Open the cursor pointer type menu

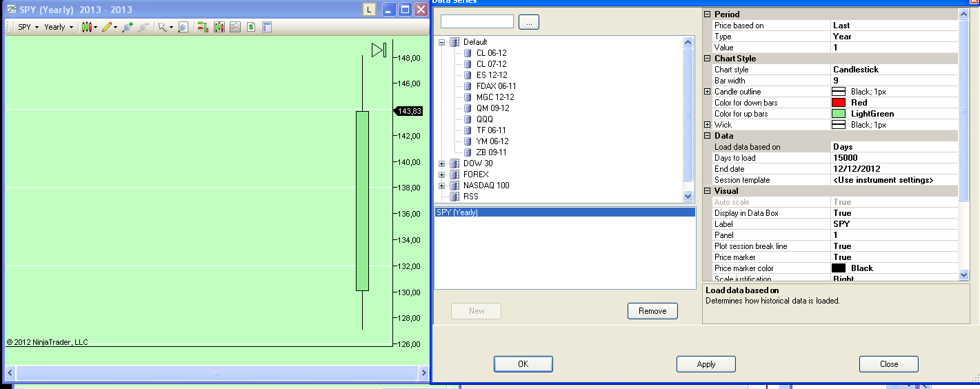click(166, 27)
